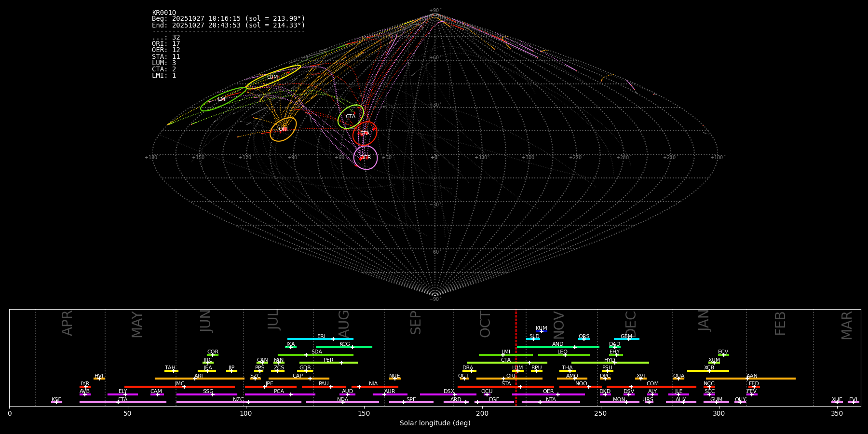
Task: Click the KUM blue shower bar in timeline
Action: point(542,331)
